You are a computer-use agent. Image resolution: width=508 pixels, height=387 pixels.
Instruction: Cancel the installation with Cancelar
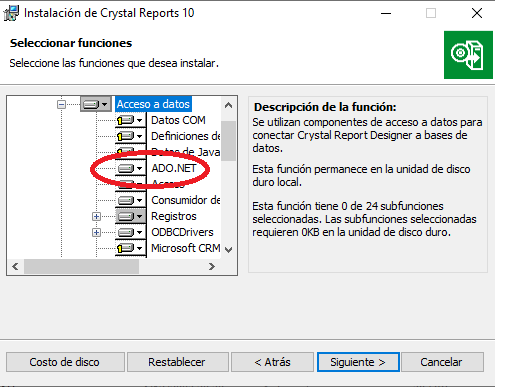point(442,362)
